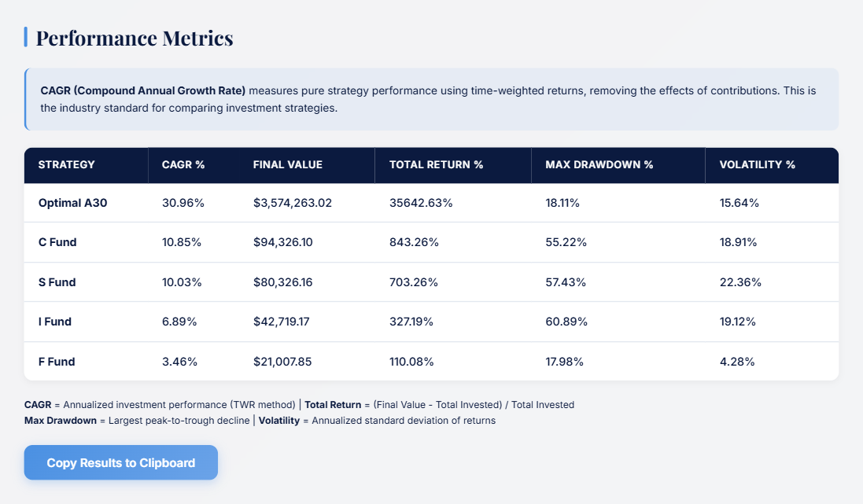Screen dimensions: 863x504
Task: Select the S Fund strategy row
Action: 57,282
